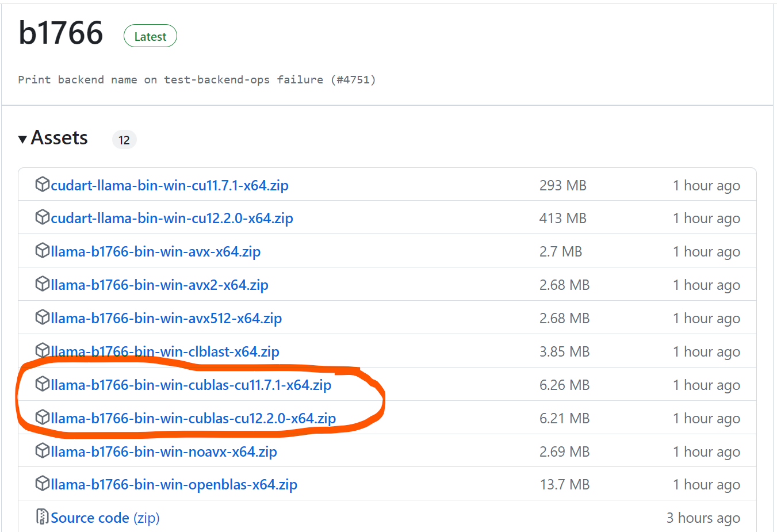Click the 1 hour ago for cudart-cu11.7.1 row
The width and height of the screenshot is (777, 532).
coord(707,185)
